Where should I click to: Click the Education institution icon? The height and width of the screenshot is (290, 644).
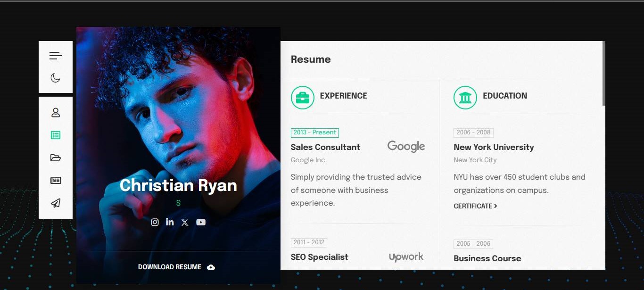(465, 97)
